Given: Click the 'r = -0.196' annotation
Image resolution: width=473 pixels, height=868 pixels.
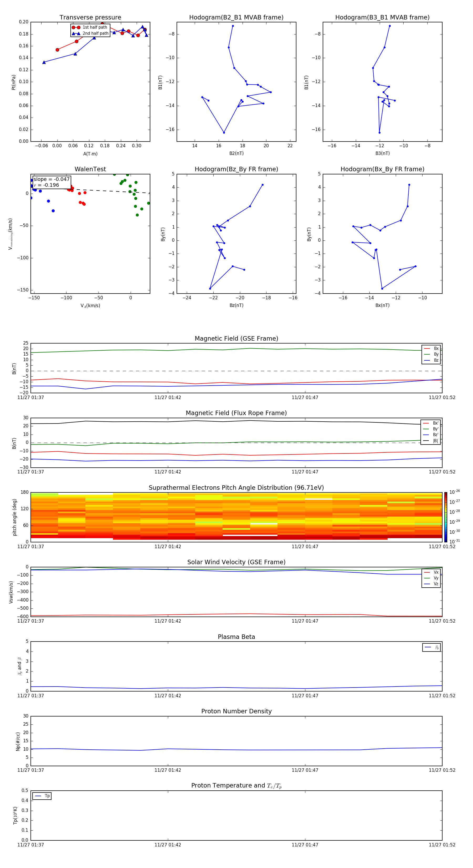Looking at the screenshot, I should 47,185.
